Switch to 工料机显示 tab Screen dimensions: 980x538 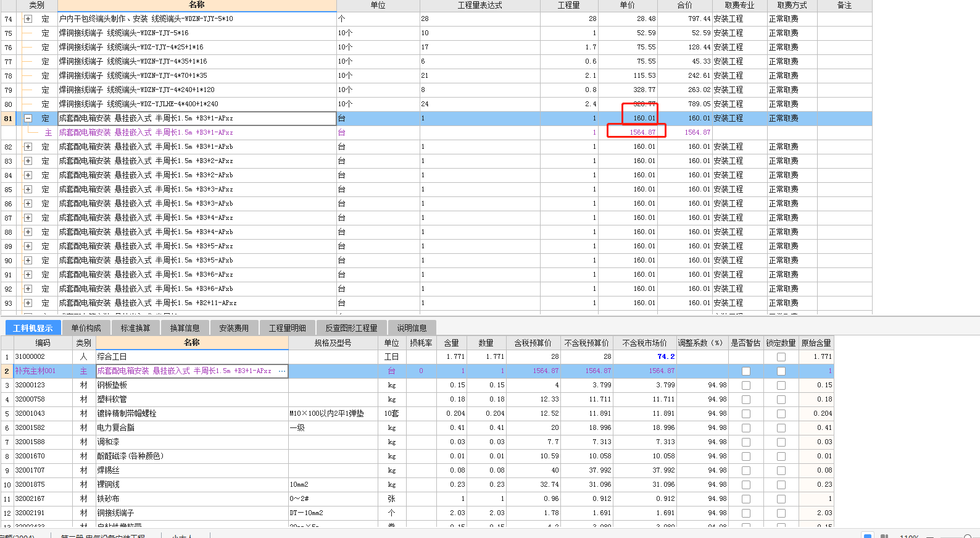[33, 328]
